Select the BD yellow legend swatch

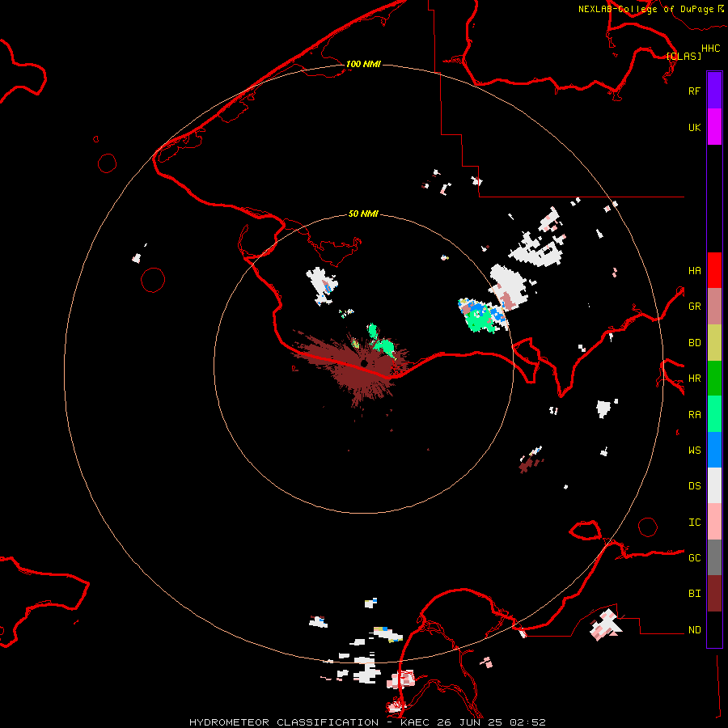(x=714, y=343)
